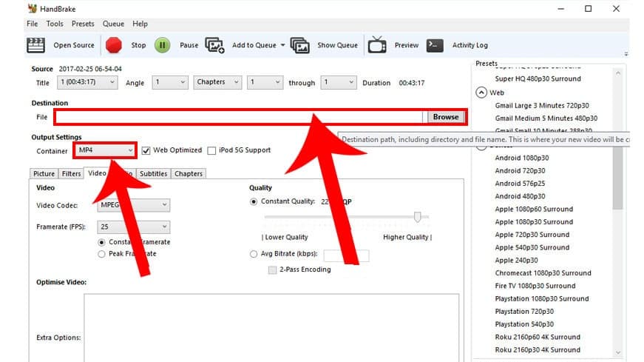Click the Avg Bitrate value field
The width and height of the screenshot is (644, 362).
[346, 255]
